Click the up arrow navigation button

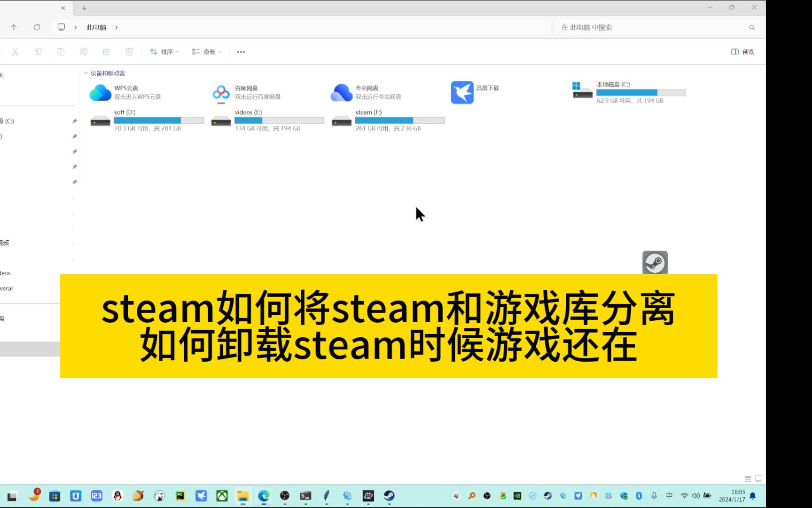[14, 27]
